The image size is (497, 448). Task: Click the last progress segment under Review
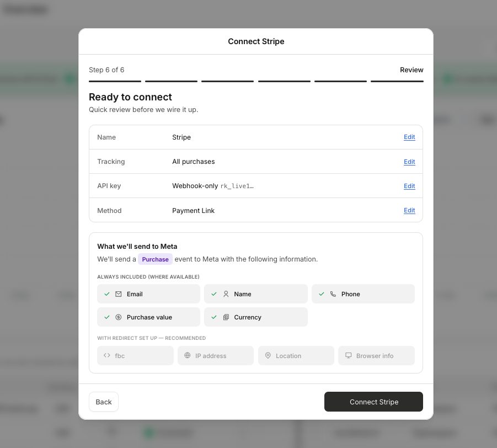(397, 81)
